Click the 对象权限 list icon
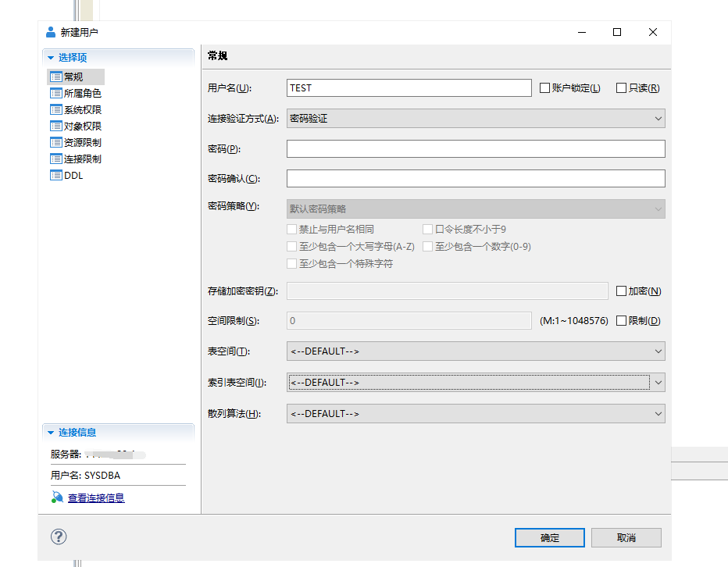Viewport: 728px width, 567px height. pos(55,126)
